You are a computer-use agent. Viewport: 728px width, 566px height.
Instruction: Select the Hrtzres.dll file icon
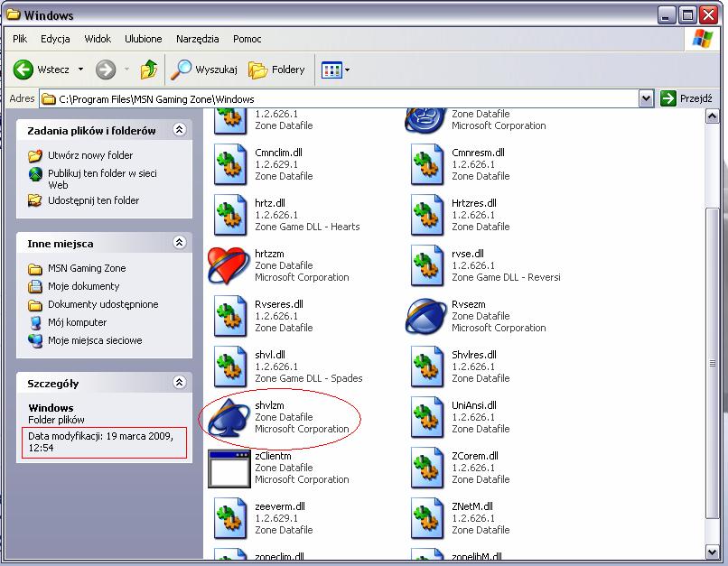(x=426, y=215)
